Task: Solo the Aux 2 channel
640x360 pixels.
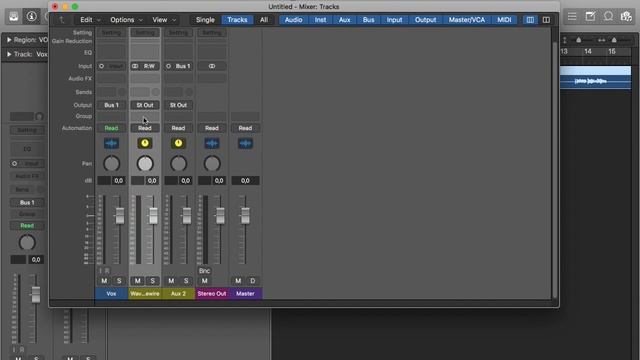Action: coord(186,281)
